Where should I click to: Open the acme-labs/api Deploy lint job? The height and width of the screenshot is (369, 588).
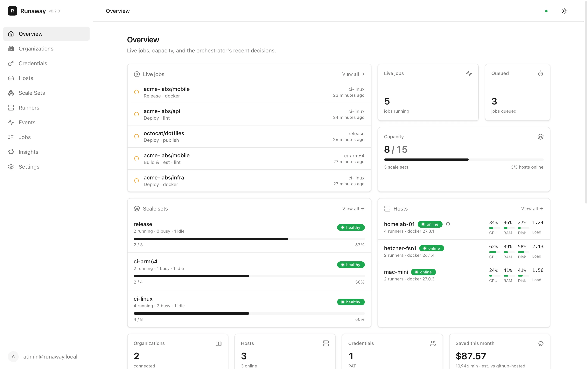(249, 114)
